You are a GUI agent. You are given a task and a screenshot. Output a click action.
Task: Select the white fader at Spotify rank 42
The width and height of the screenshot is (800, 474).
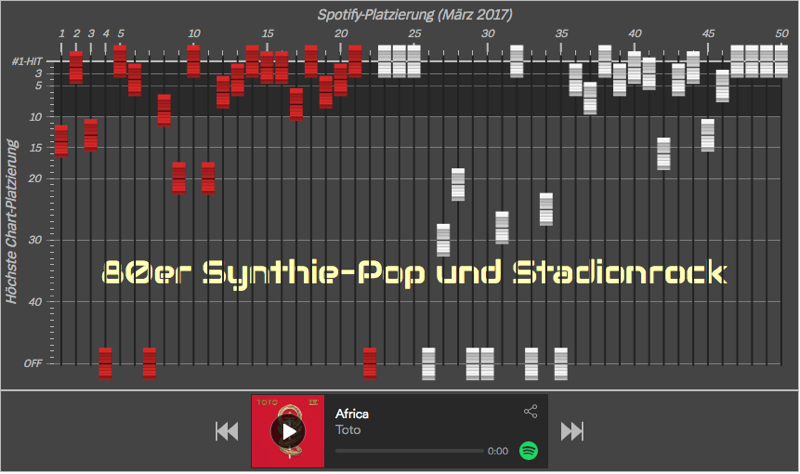pyautogui.click(x=664, y=154)
